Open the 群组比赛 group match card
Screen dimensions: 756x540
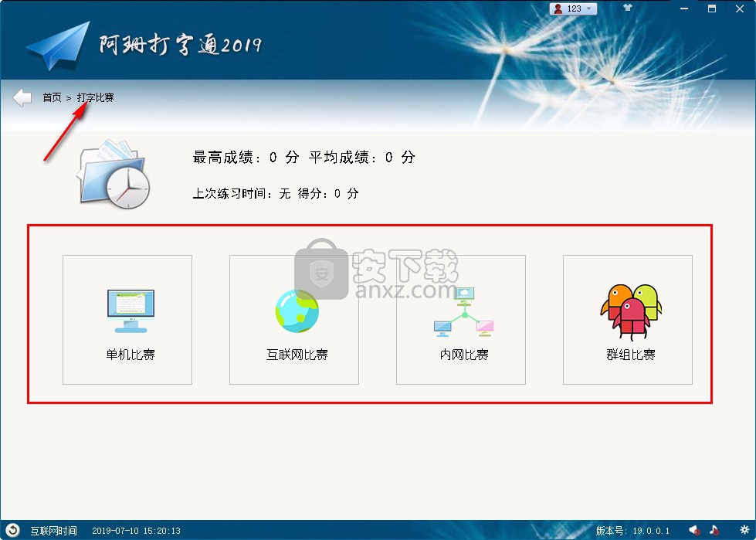click(x=628, y=320)
